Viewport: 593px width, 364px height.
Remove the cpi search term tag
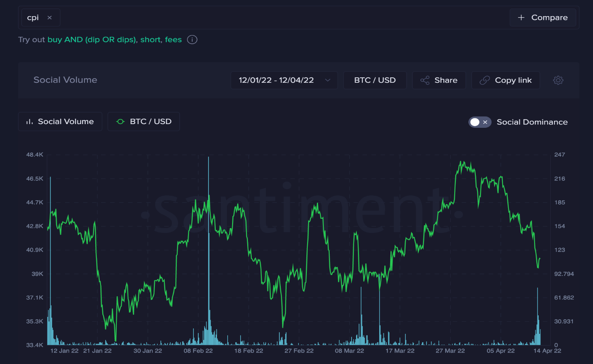50,18
